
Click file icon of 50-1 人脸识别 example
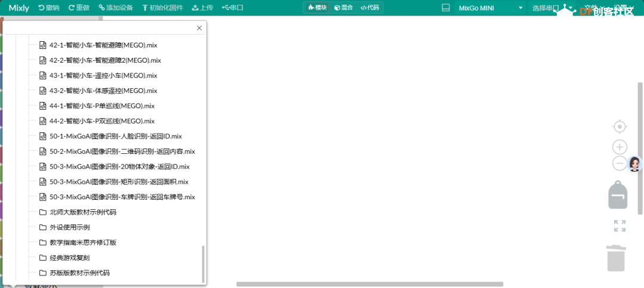point(42,137)
